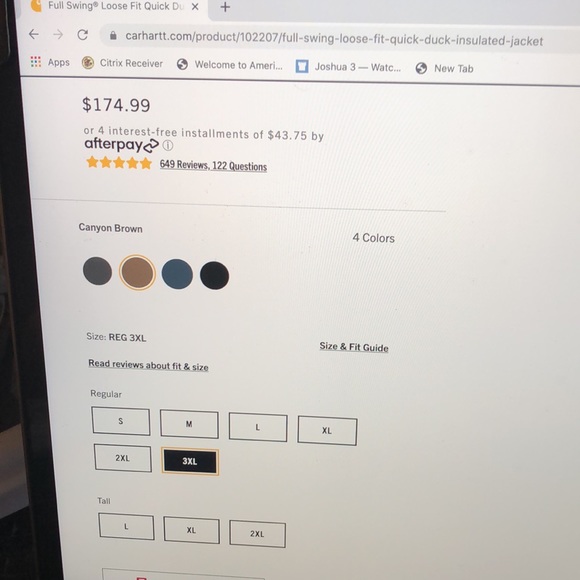The width and height of the screenshot is (580, 580).
Task: Click the address bar URL
Action: 334,38
